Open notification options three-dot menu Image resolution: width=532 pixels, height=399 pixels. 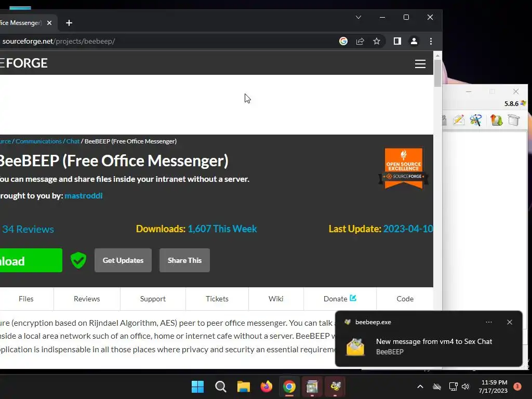pyautogui.click(x=489, y=322)
